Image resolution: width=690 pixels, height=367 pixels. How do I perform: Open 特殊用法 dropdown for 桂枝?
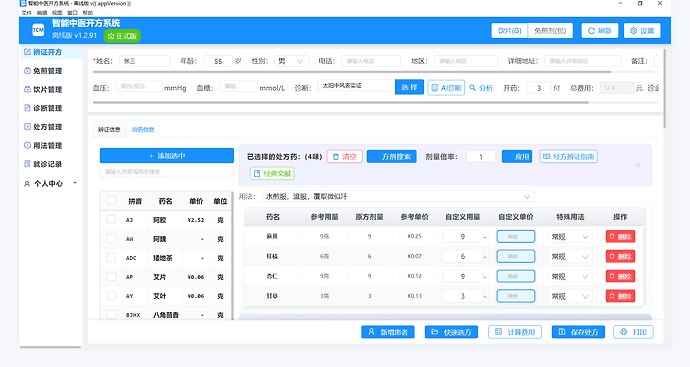pyautogui.click(x=570, y=257)
